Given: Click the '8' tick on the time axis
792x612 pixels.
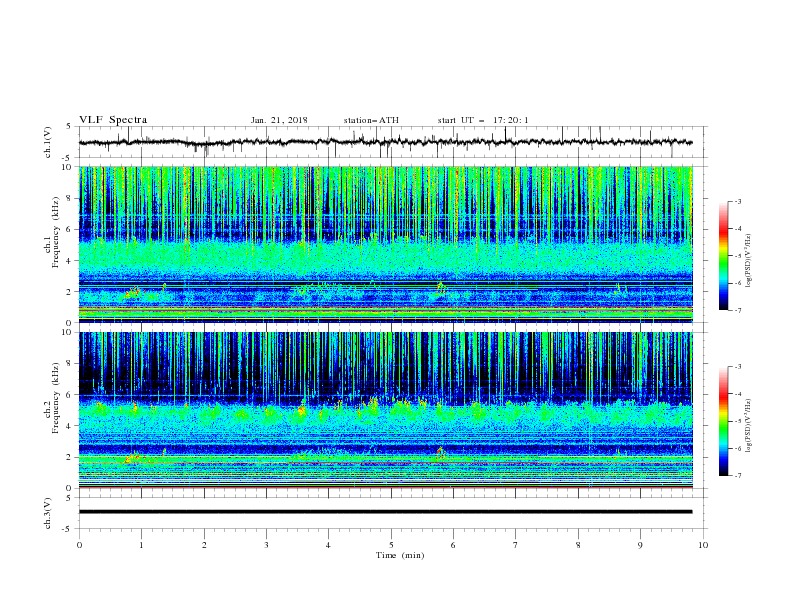Looking at the screenshot, I should [578, 545].
